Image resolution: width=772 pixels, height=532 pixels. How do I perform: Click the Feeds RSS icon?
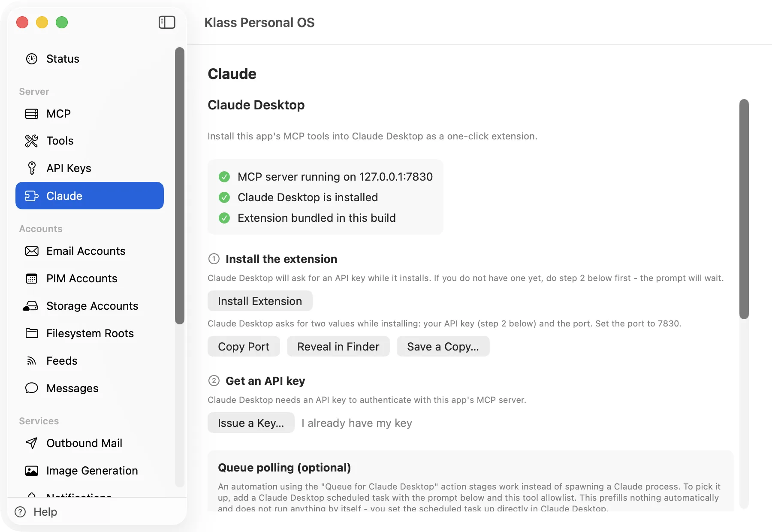tap(31, 361)
